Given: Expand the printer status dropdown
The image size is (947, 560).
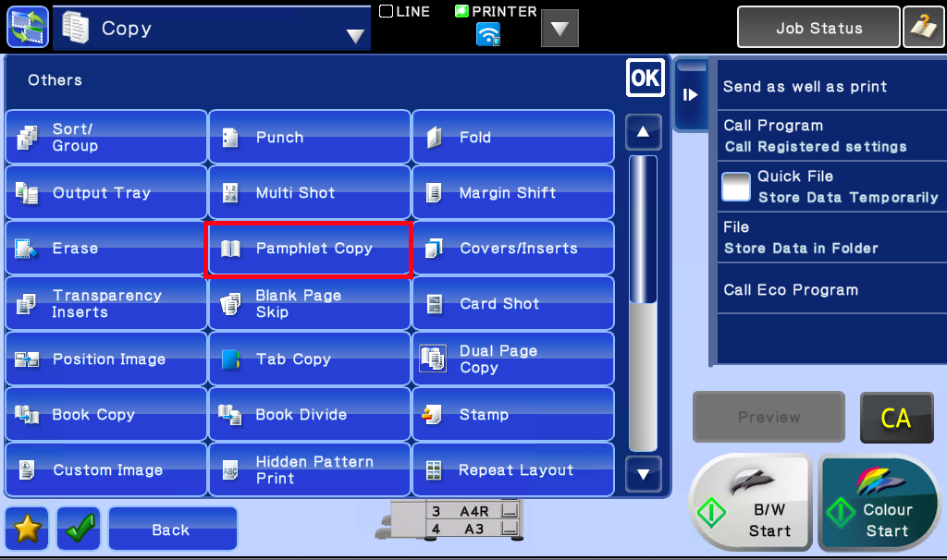Looking at the screenshot, I should [560, 27].
